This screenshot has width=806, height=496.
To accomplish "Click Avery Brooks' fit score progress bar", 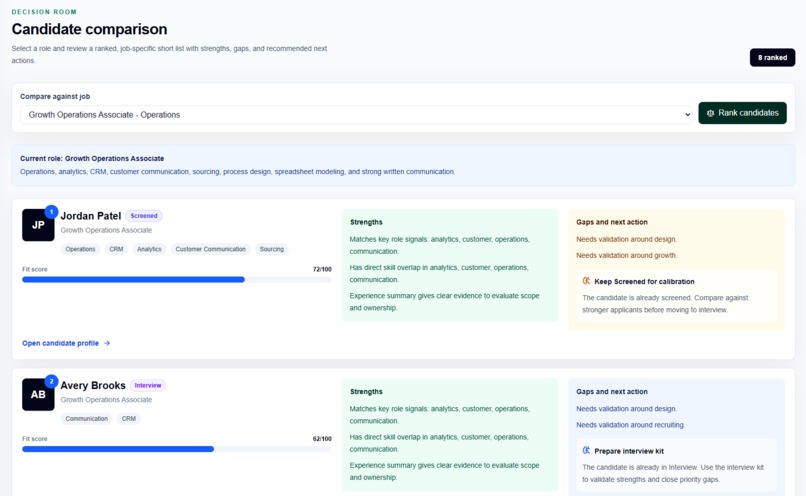I will coord(177,449).
